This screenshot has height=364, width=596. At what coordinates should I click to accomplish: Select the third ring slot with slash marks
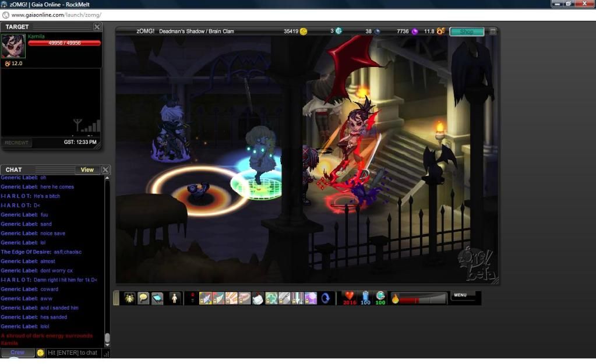pyautogui.click(x=231, y=298)
